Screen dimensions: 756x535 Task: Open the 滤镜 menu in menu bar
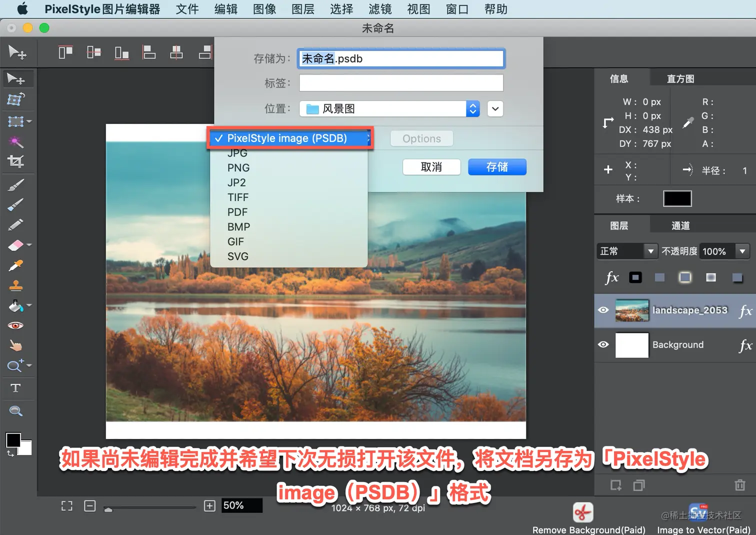[x=380, y=9]
